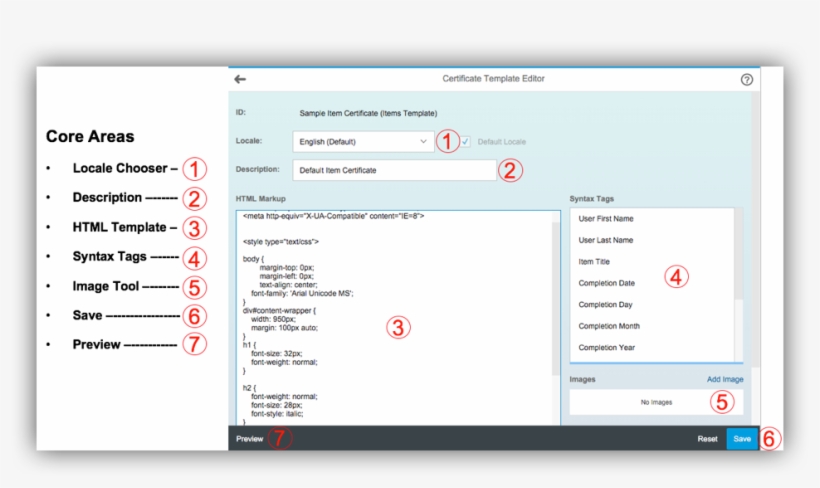The height and width of the screenshot is (488, 820).
Task: Click the 'No Images' placeholder text
Action: pos(656,402)
